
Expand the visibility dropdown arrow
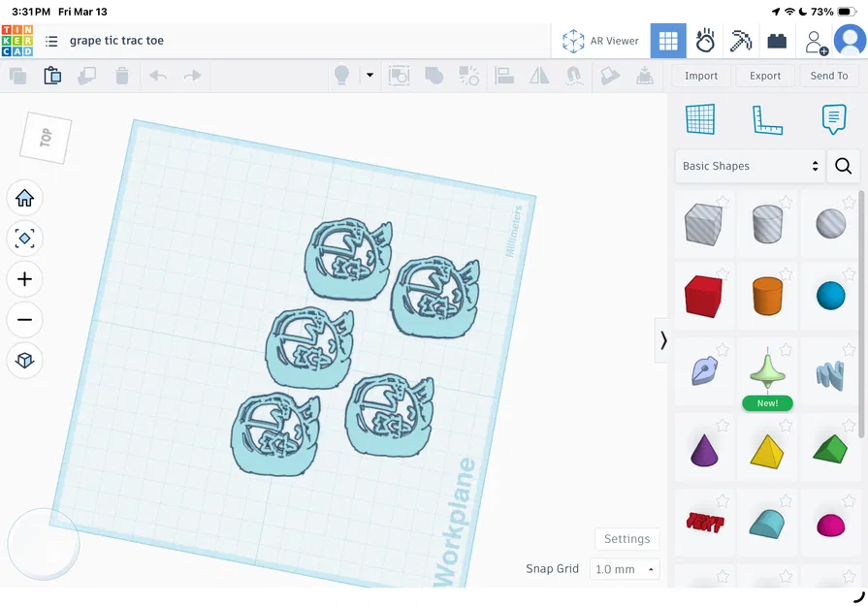370,76
